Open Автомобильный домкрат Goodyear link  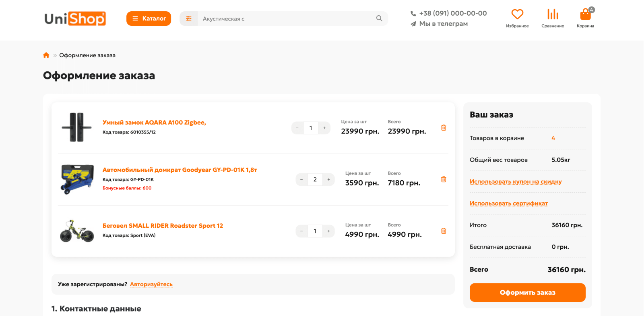click(180, 170)
